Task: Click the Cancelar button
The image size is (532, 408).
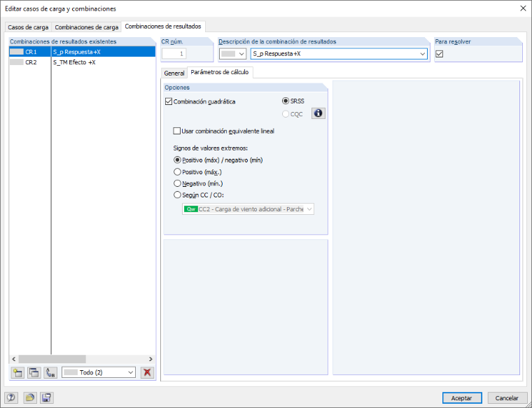Action: [507, 398]
